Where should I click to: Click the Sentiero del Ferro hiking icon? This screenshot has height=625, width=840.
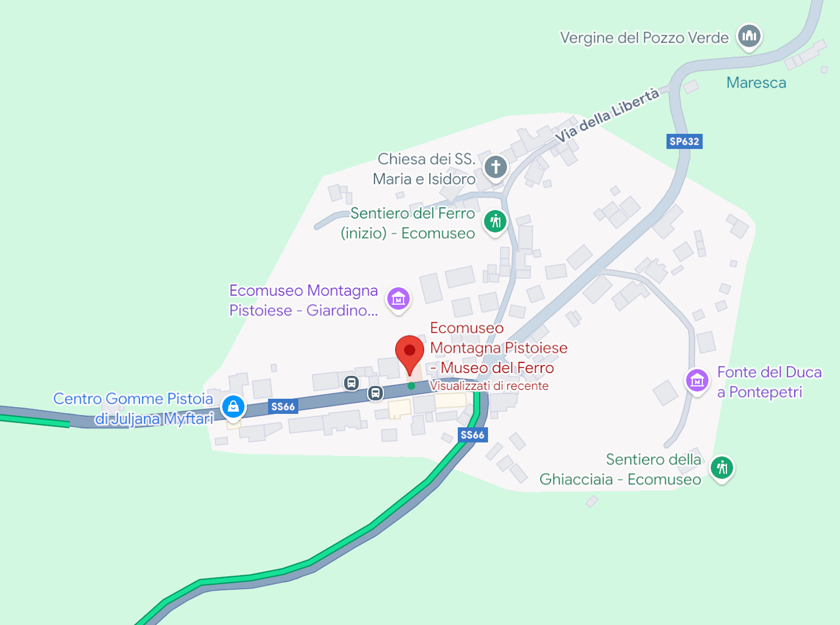coord(495,222)
